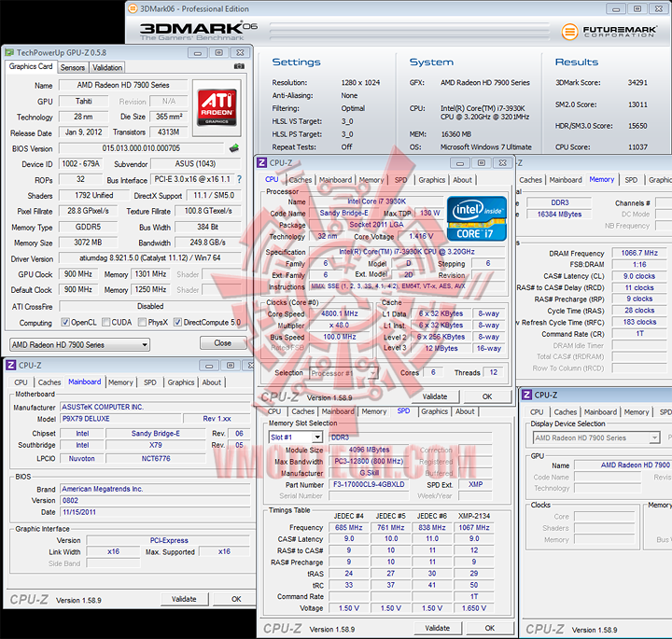Open the Processor #1 selection dropdown

coord(343,373)
